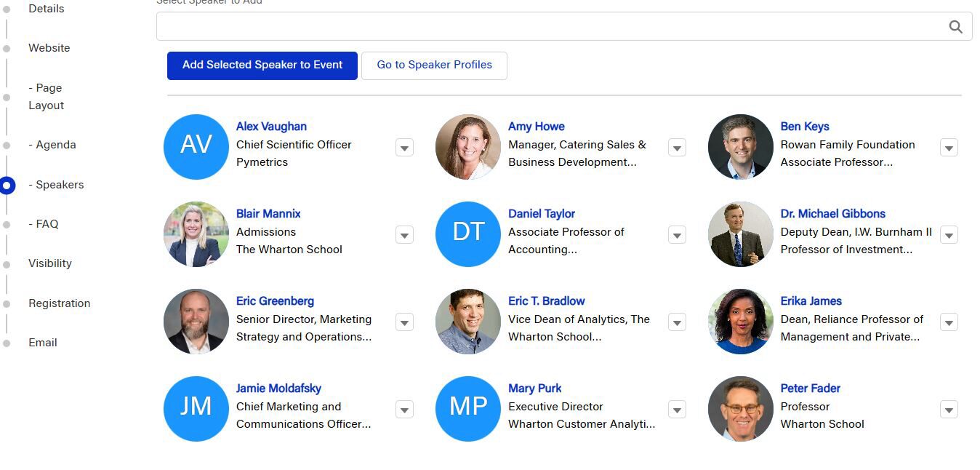Click 'Rowan Family Foundation' text
This screenshot has height=470, width=980.
(848, 145)
